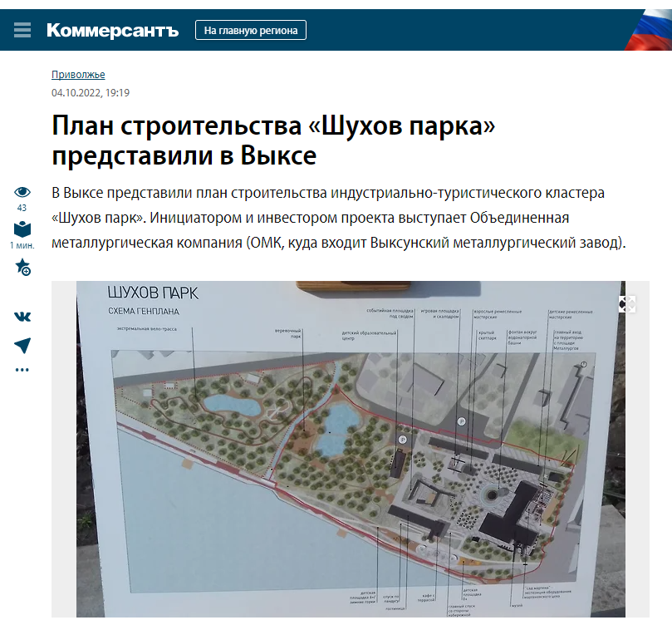
Task: Open more sharing options (three dots)
Action: [22, 370]
